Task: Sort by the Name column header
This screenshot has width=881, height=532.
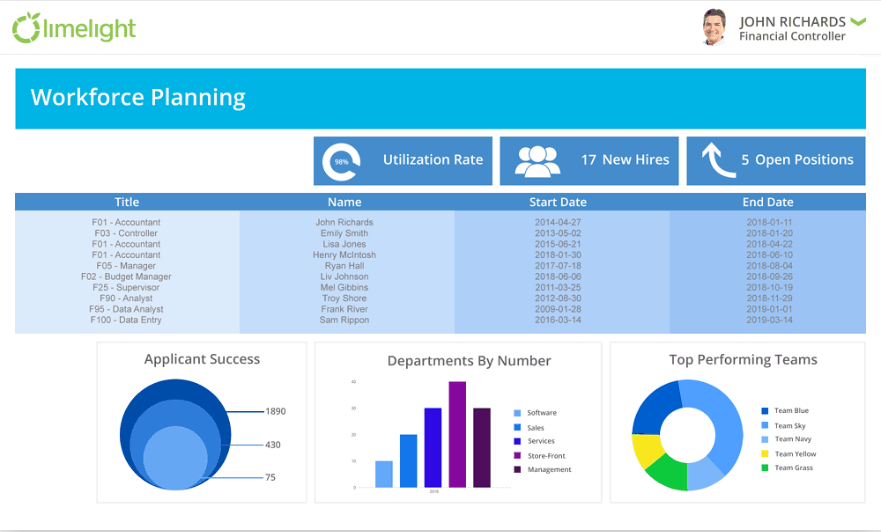Action: pyautogui.click(x=345, y=202)
